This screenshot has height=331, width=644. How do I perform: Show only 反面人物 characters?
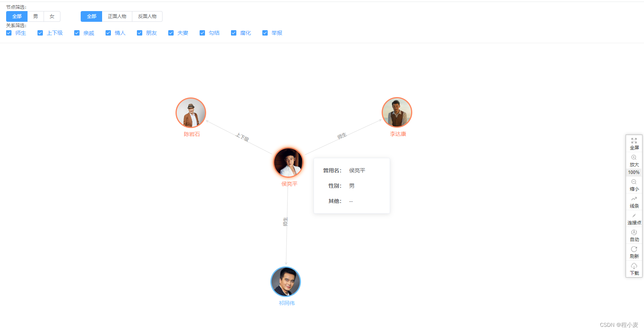(x=147, y=16)
